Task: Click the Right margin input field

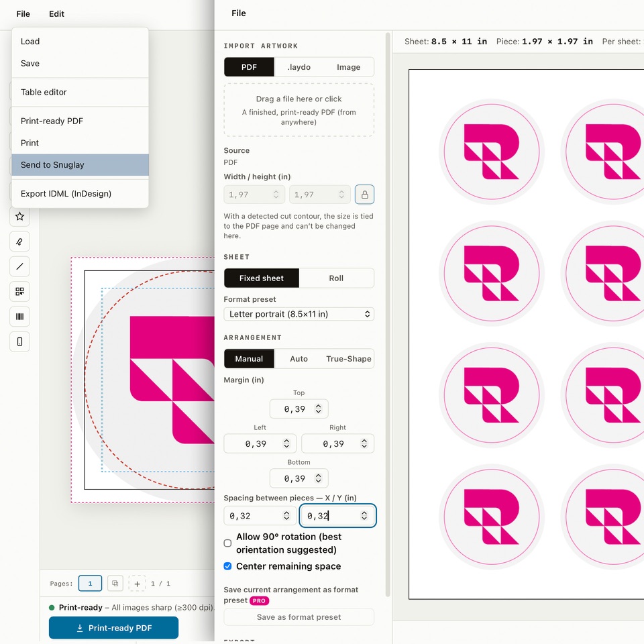Action: click(x=337, y=443)
